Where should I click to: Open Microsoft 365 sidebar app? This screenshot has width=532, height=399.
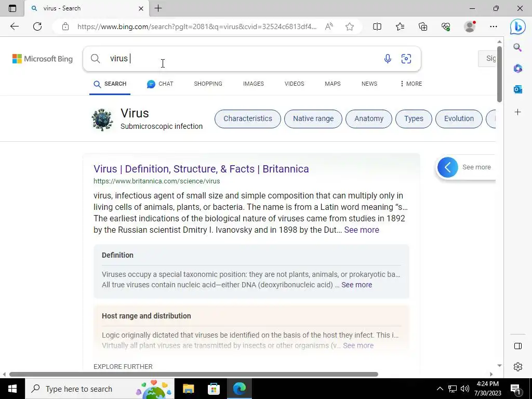coord(518,69)
